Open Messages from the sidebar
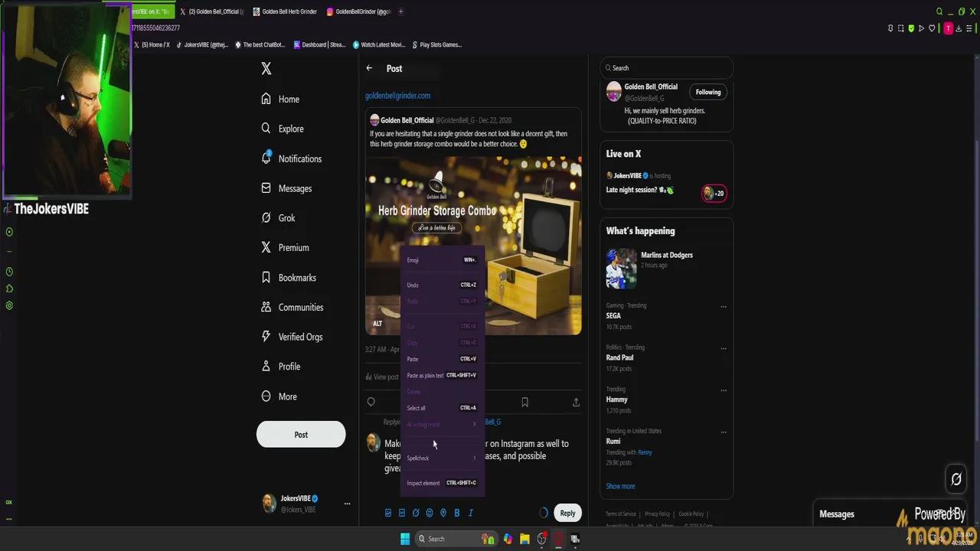 pos(286,188)
